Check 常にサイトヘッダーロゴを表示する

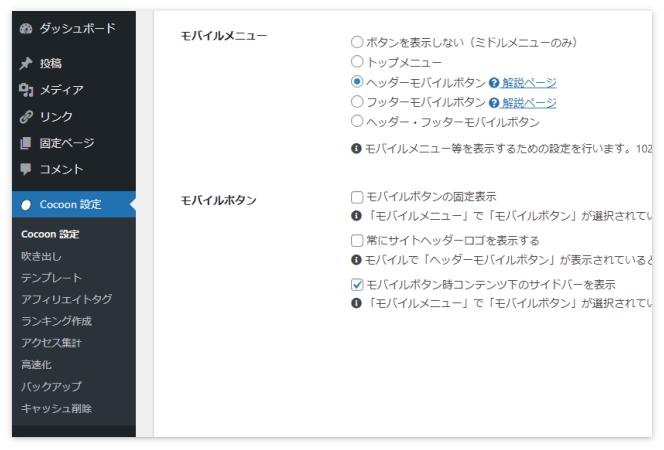point(357,241)
